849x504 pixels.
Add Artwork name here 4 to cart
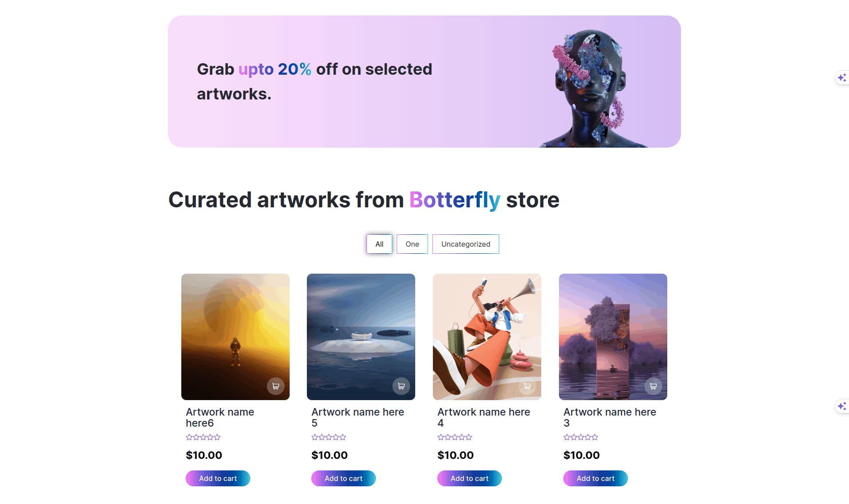click(470, 478)
